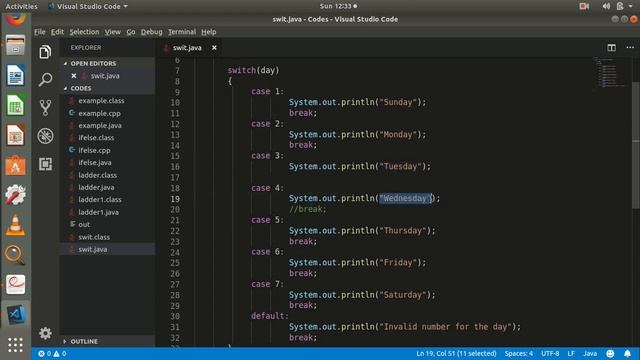Launch LibreOffice Writer from the dock

[16, 75]
